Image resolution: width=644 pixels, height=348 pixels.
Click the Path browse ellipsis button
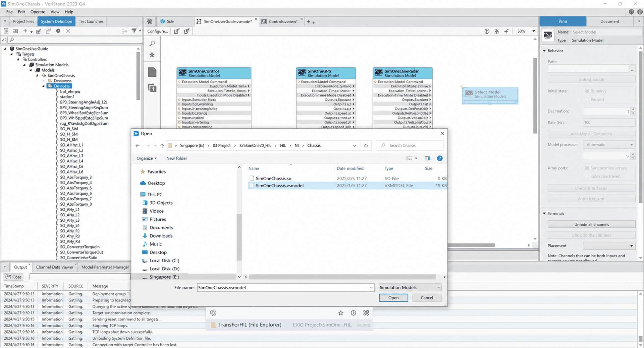click(632, 69)
